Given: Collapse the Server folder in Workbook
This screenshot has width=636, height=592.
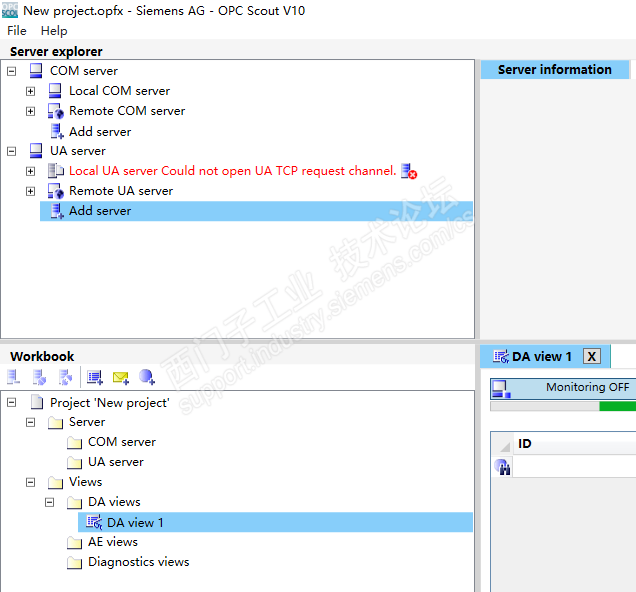Looking at the screenshot, I should (30, 423).
